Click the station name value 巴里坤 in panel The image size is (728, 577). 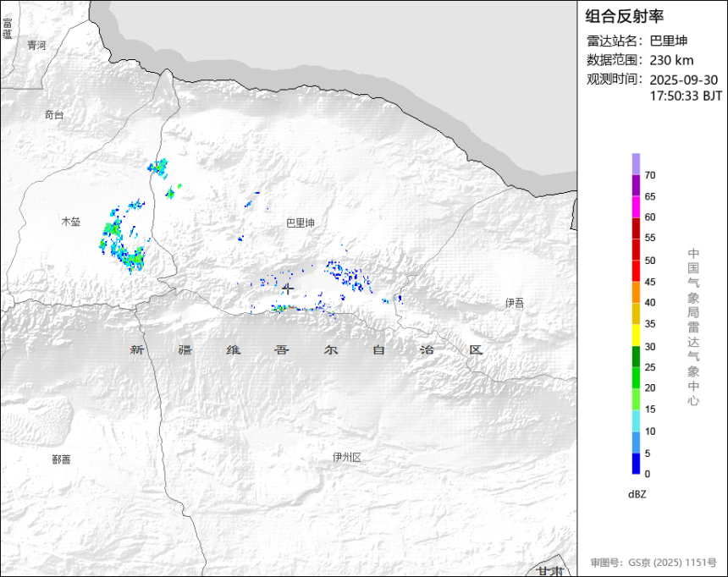(x=668, y=41)
